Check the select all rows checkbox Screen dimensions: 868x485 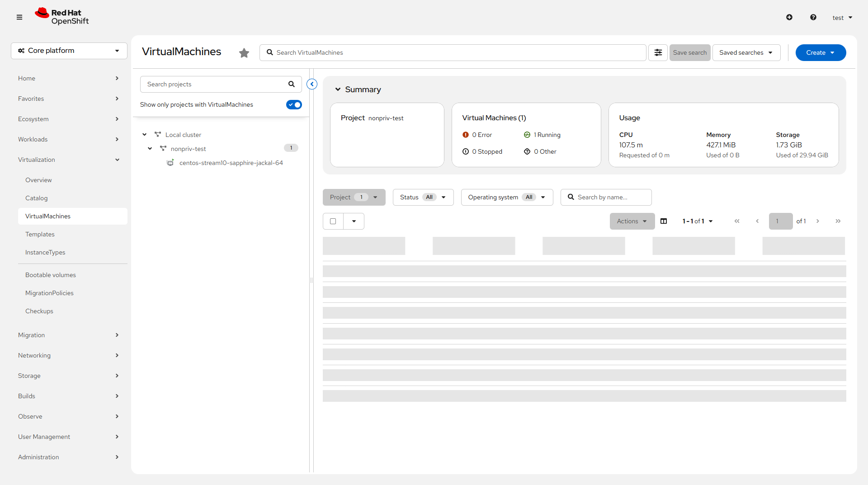pyautogui.click(x=333, y=221)
